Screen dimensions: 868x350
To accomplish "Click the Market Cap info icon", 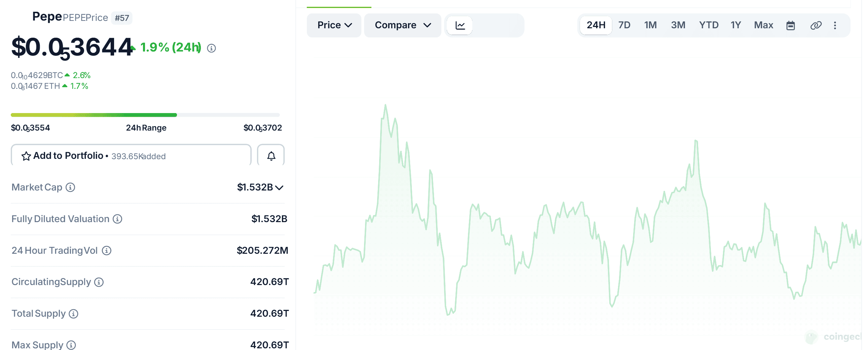I will pyautogui.click(x=70, y=187).
